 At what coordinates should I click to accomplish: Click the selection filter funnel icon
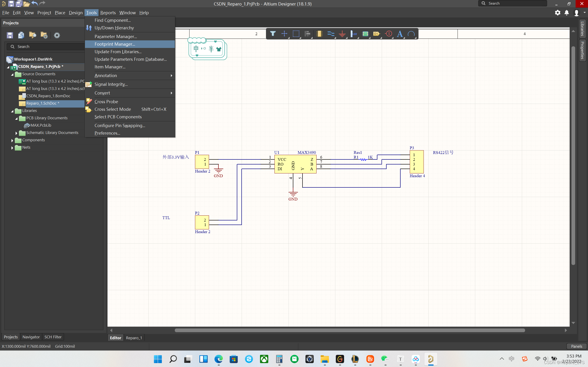(273, 34)
